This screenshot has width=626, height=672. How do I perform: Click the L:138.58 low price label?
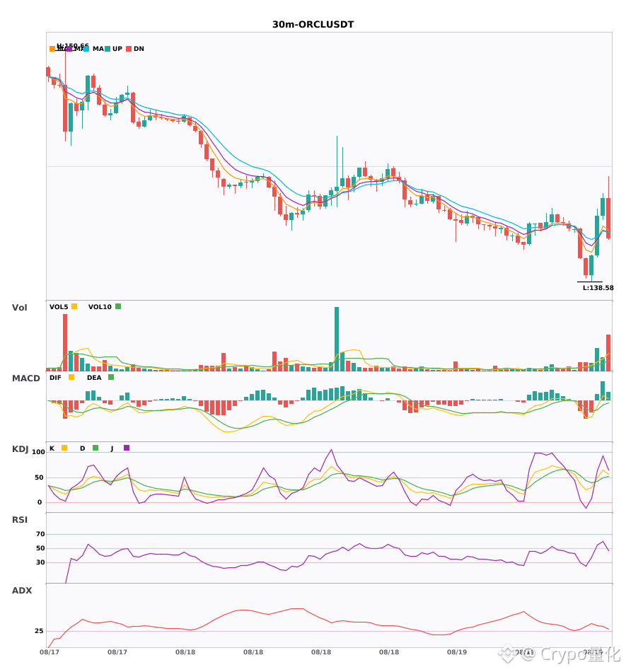pos(598,288)
